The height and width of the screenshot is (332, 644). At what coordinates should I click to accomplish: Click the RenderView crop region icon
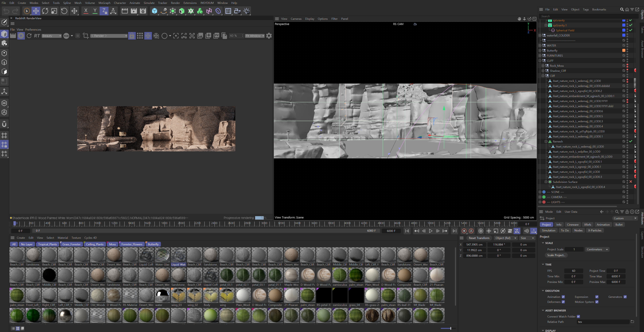86,36
